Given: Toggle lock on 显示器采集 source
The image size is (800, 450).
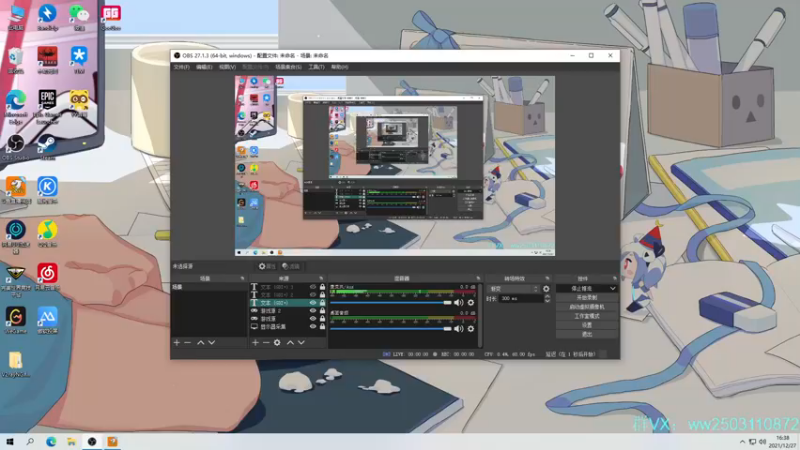Looking at the screenshot, I should (322, 327).
